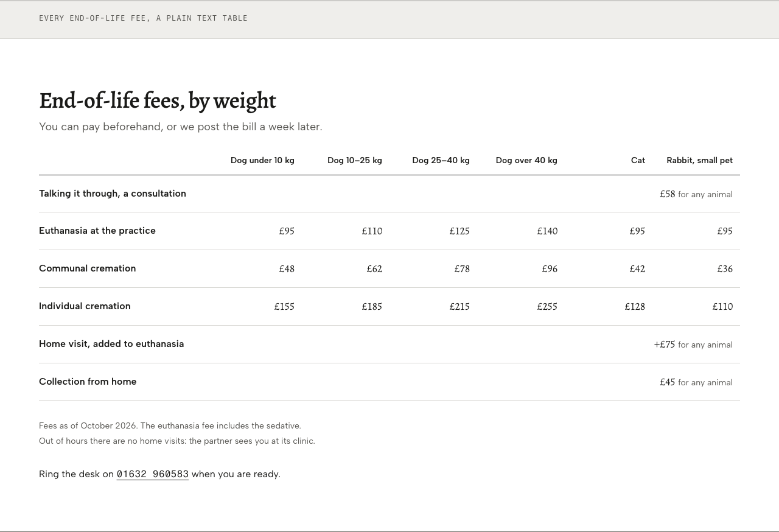This screenshot has width=779, height=532.
Task: Click the £62 communal cremation fee
Action: pyautogui.click(x=374, y=269)
